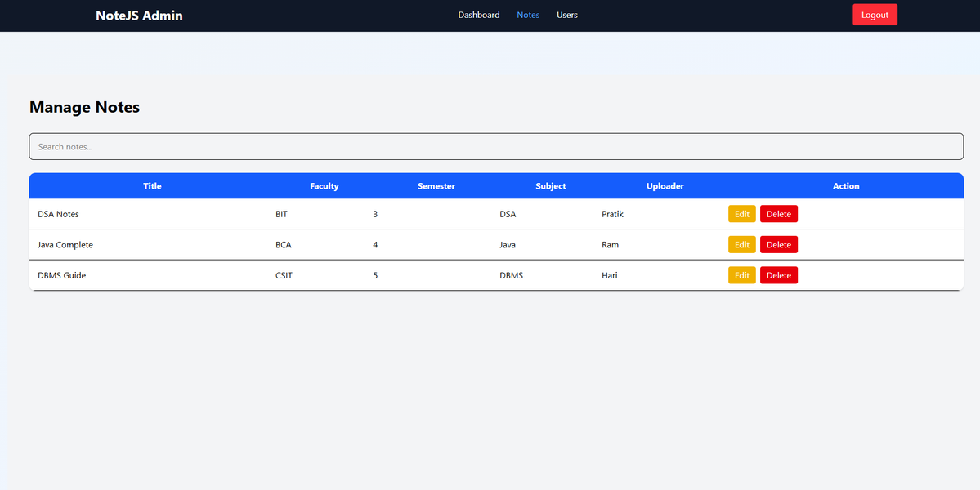Click the BCA faculty cell
980x490 pixels.
point(283,245)
